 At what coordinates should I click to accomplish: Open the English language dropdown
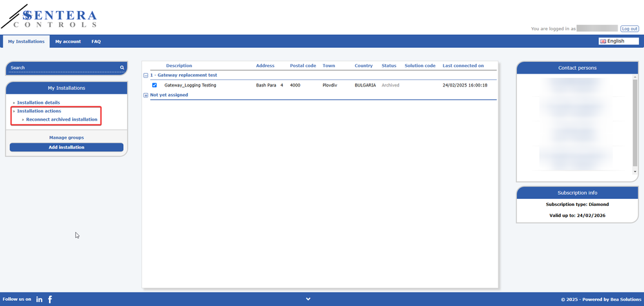click(619, 41)
